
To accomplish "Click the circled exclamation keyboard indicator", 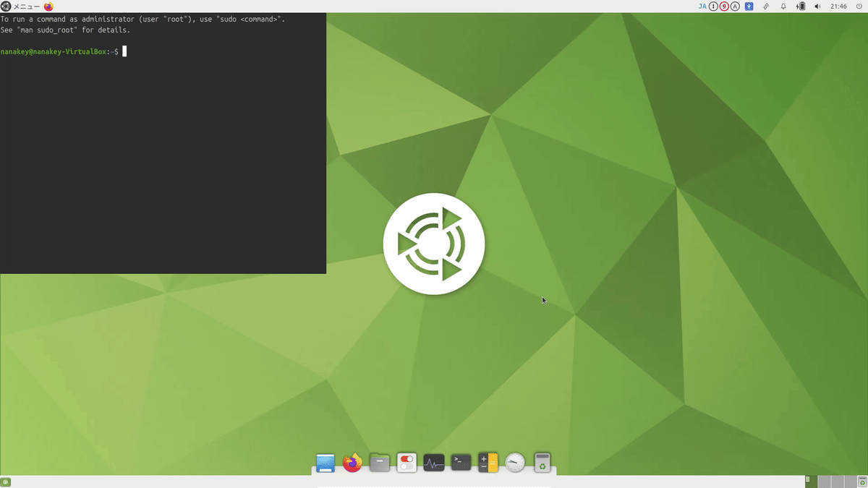I will 713,7.
